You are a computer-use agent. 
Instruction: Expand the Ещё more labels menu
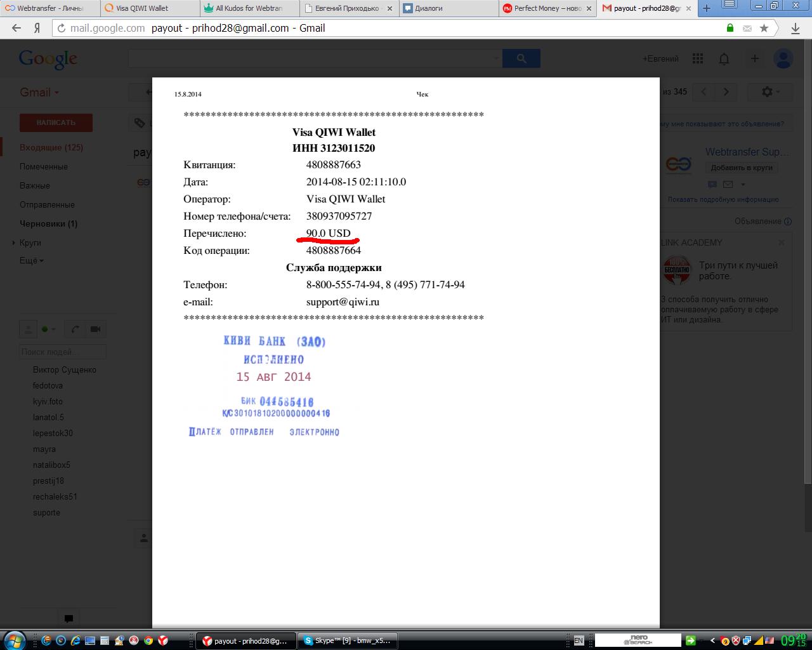32,260
